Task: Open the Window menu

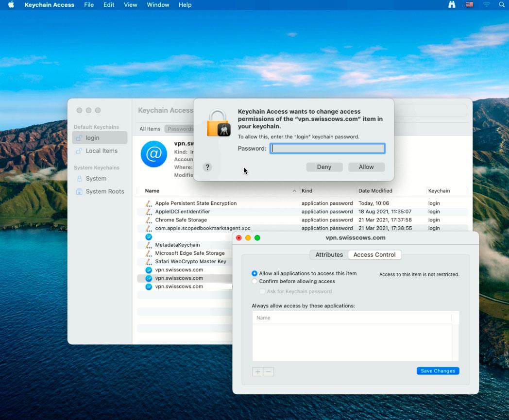Action: [158, 4]
